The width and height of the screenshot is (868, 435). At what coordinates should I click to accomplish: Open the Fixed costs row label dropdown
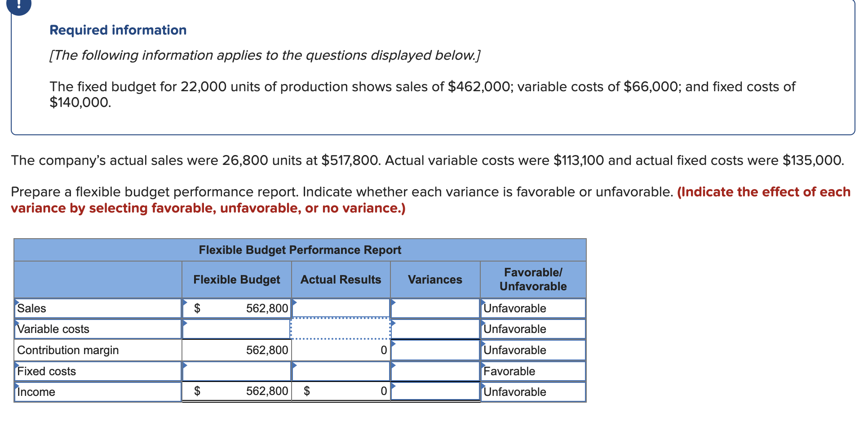pyautogui.click(x=98, y=371)
